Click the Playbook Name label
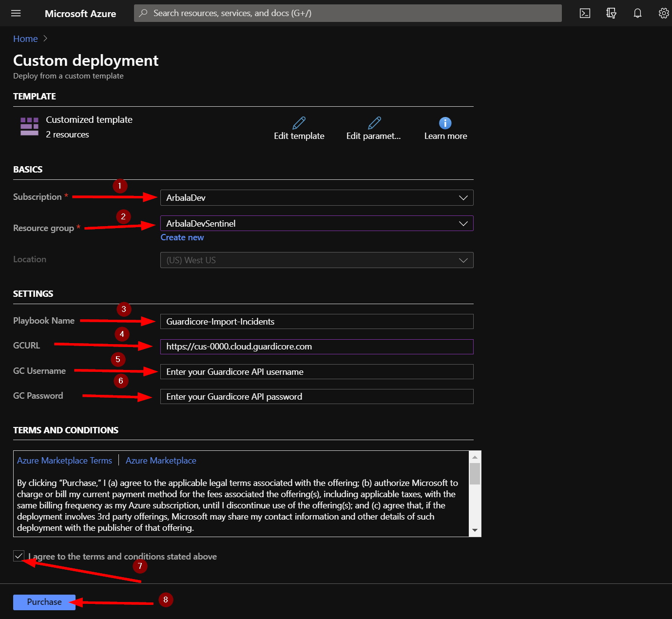 [44, 321]
